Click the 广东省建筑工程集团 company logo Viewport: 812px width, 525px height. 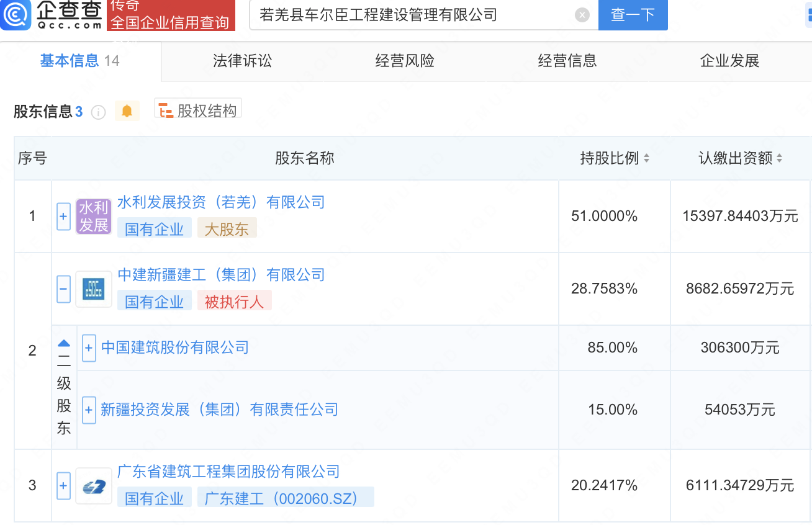click(94, 485)
